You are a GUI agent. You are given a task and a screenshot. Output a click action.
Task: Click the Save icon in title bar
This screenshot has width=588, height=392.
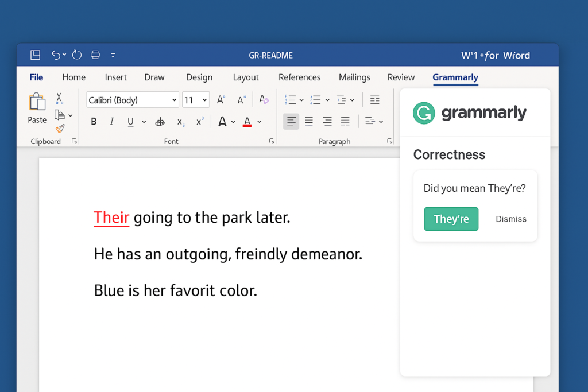(x=35, y=55)
